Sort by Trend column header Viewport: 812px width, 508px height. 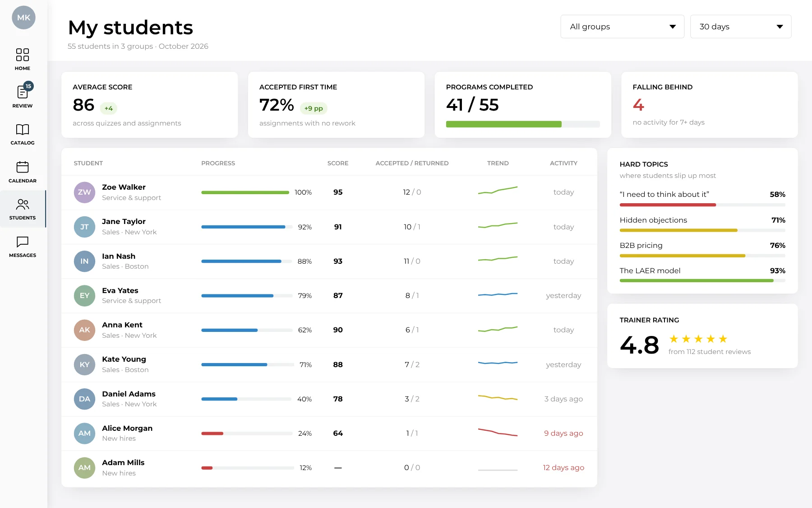(498, 163)
